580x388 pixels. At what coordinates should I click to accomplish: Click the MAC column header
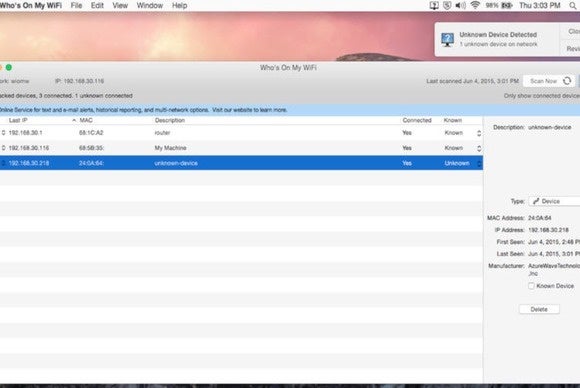click(x=86, y=121)
